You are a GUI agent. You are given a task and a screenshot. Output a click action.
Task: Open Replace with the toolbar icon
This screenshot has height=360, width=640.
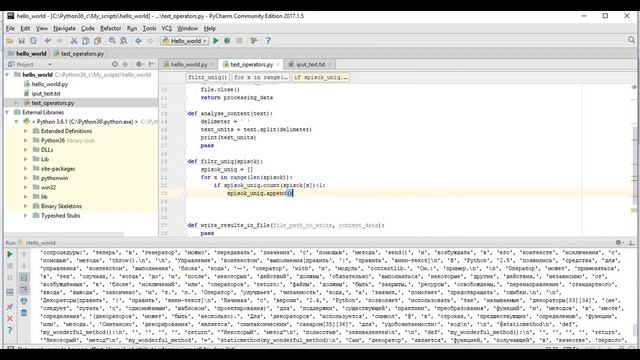click(124, 41)
